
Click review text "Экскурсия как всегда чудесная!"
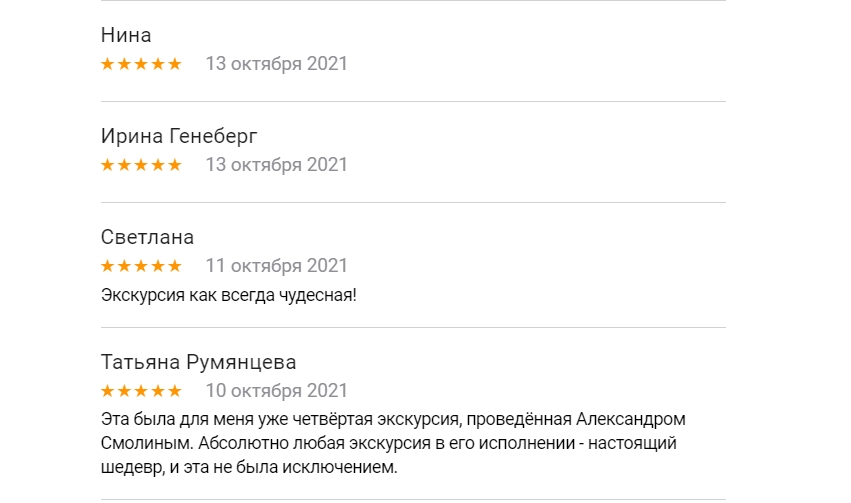[x=229, y=296]
